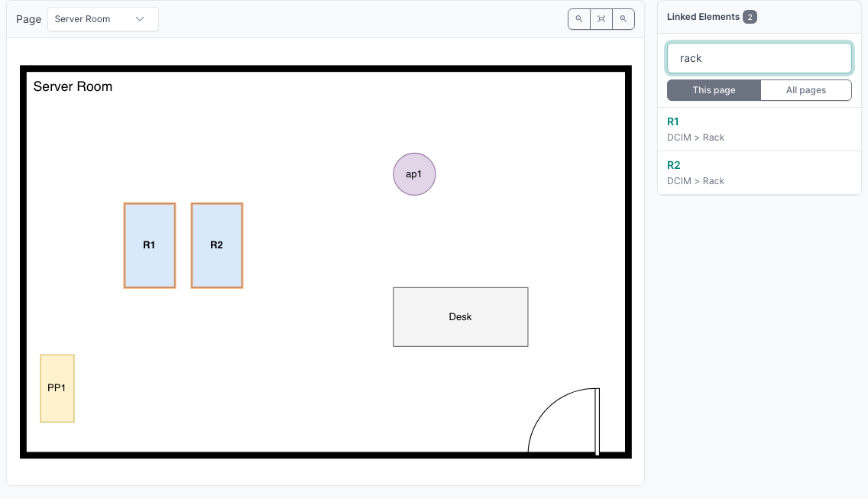The width and height of the screenshot is (868, 499).
Task: Select the R1 rack shape on the diagram
Action: [150, 245]
